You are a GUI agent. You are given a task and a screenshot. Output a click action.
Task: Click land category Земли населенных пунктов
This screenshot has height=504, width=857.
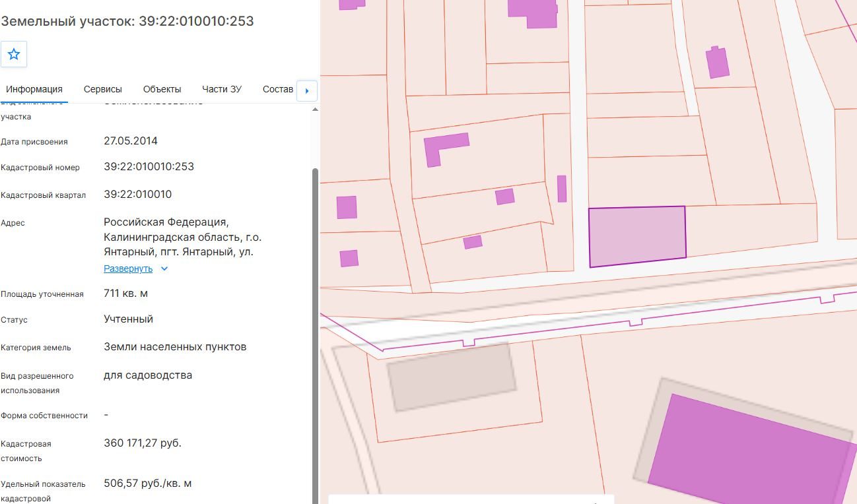pyautogui.click(x=175, y=346)
